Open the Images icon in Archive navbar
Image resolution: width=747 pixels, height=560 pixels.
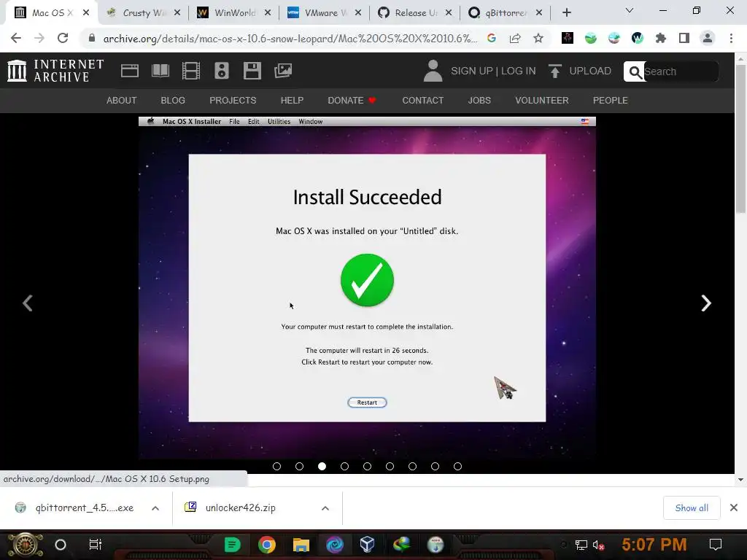[x=283, y=71]
